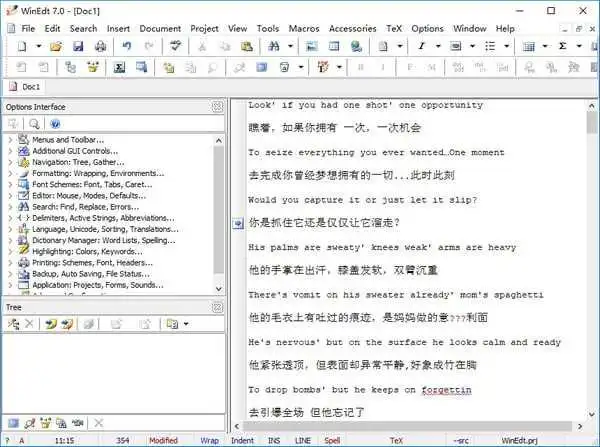Click the first green arrow icon in the Tree toolbar
The width and height of the screenshot is (600, 447).
pyautogui.click(x=51, y=324)
